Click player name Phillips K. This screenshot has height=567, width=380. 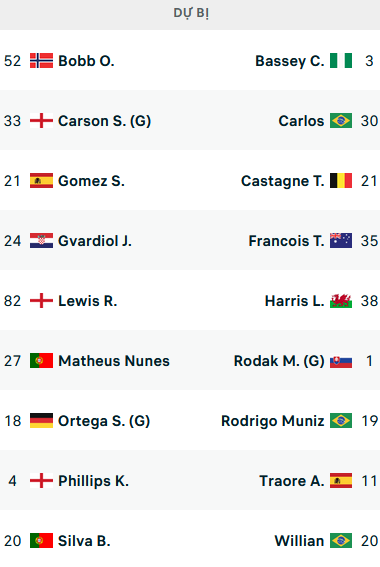(94, 481)
